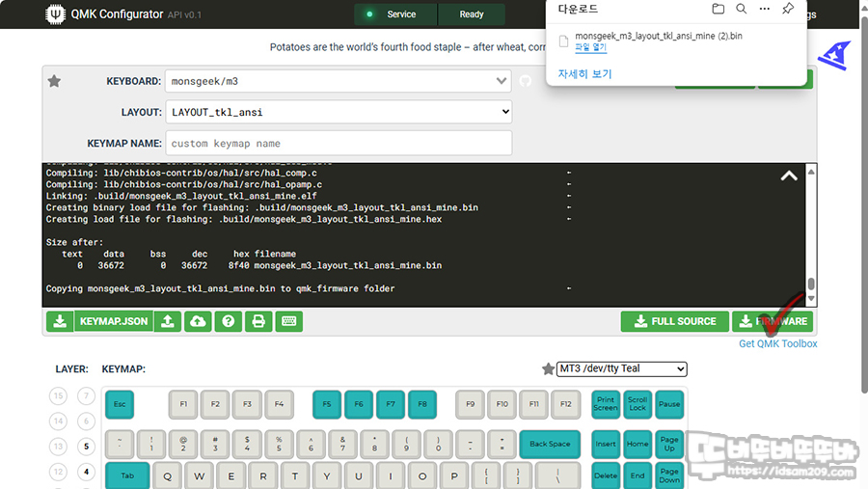Select layer 12

click(x=58, y=472)
